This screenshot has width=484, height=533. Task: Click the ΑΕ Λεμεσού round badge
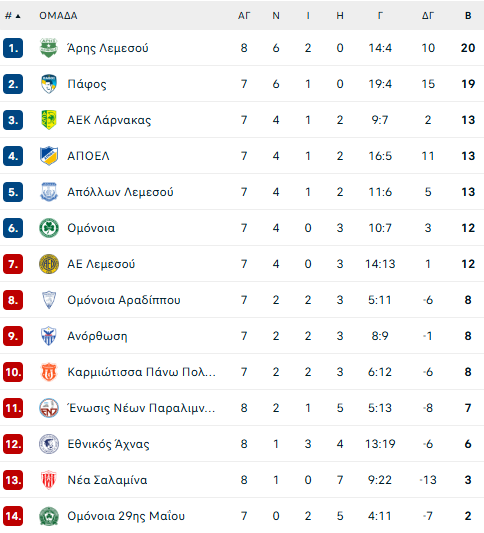tap(49, 264)
